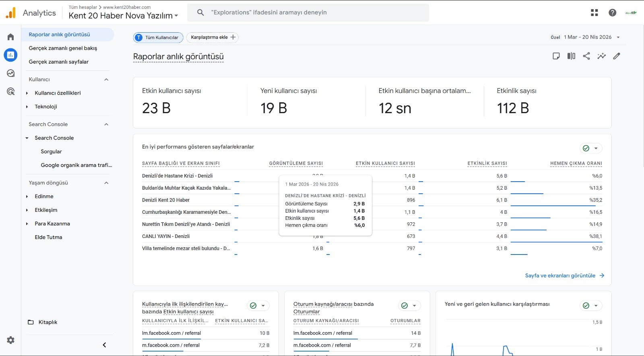Open the Advertising icon in left rail
This screenshot has width=644, height=356.
click(x=11, y=91)
